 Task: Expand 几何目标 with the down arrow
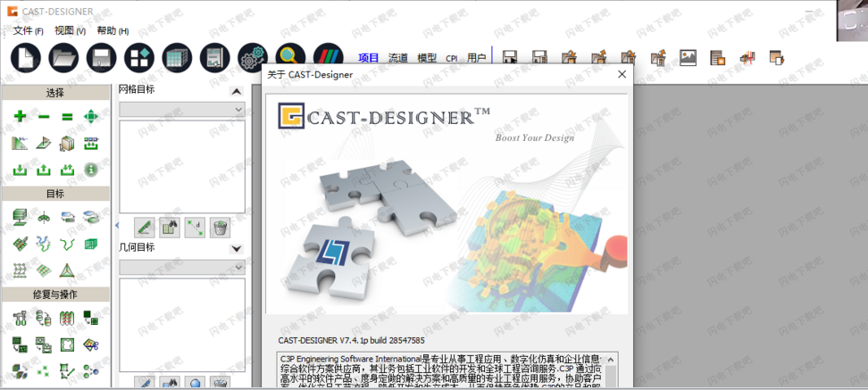[237, 249]
